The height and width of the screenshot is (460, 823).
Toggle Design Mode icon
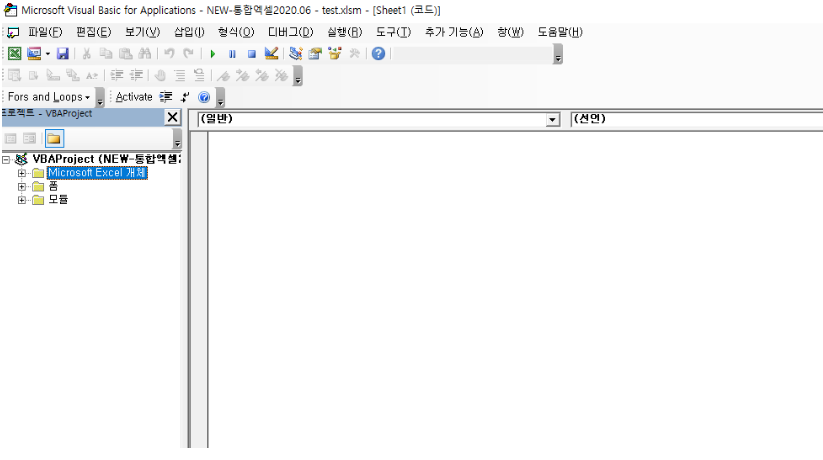[x=271, y=54]
